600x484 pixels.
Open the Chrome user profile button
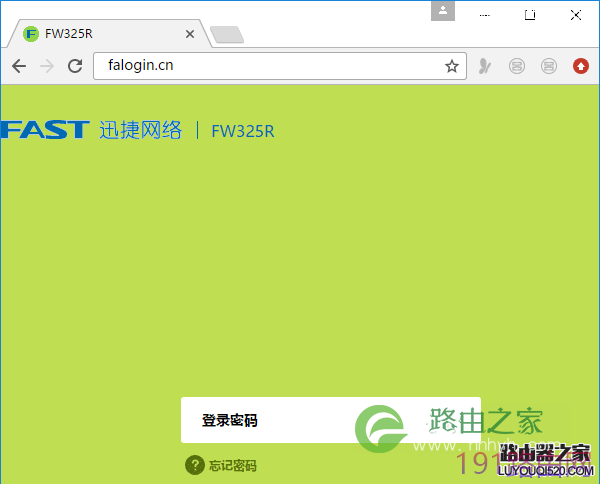click(x=443, y=11)
